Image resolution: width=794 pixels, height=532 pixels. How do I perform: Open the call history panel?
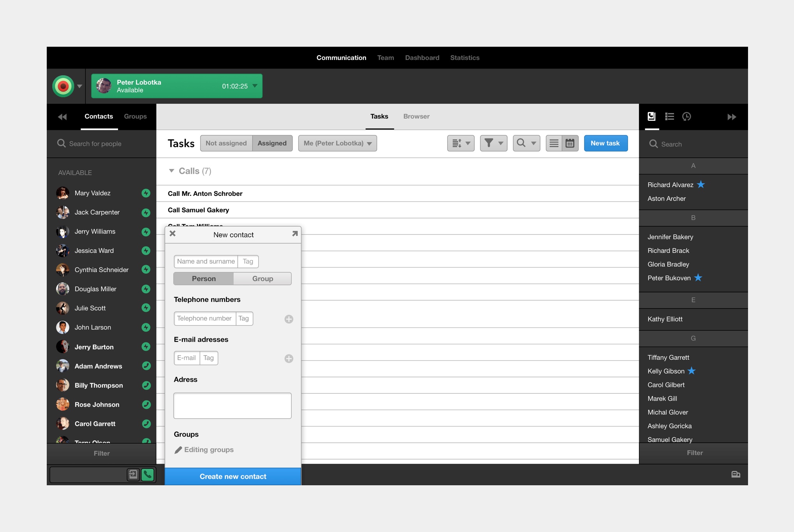click(x=686, y=116)
